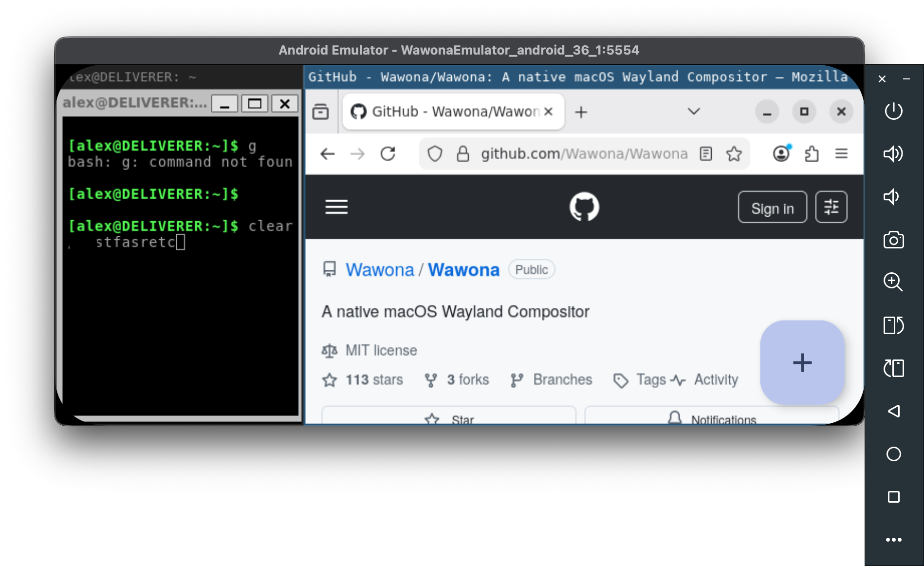
Task: Tap the Android overview square button
Action: pyautogui.click(x=893, y=497)
